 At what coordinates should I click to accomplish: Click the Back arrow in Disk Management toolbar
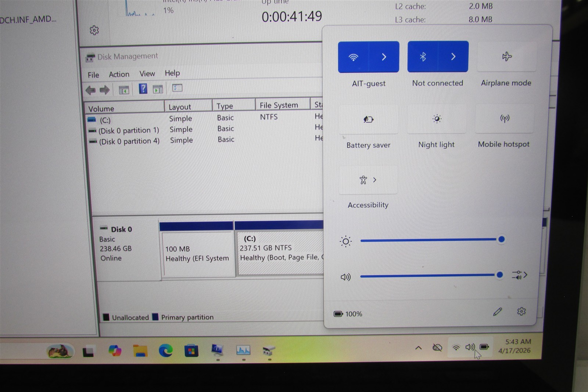pos(90,90)
